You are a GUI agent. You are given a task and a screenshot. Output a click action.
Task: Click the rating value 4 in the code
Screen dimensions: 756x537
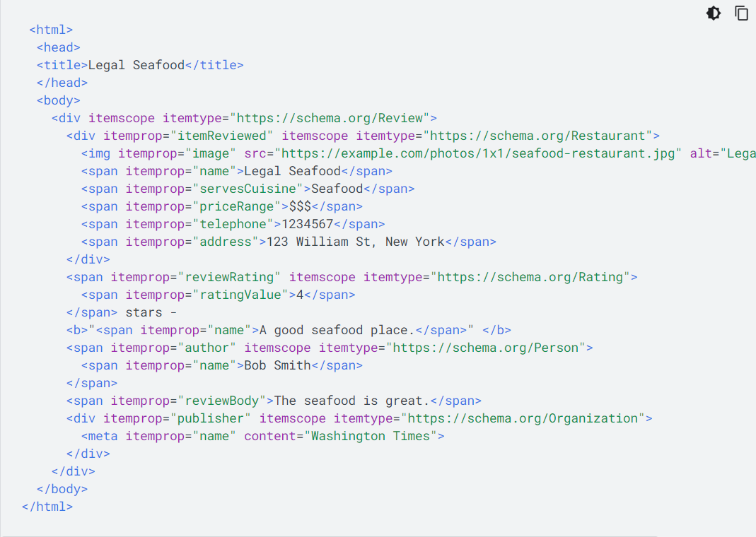click(299, 295)
